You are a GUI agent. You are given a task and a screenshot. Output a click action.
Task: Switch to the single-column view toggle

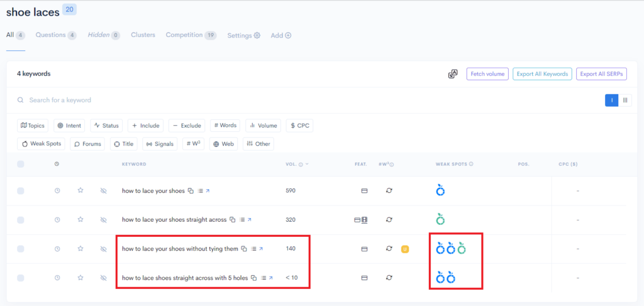click(612, 100)
